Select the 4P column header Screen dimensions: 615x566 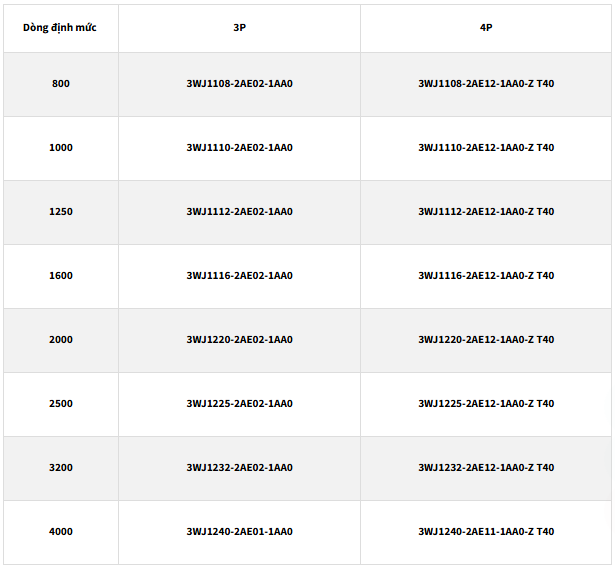coord(486,27)
